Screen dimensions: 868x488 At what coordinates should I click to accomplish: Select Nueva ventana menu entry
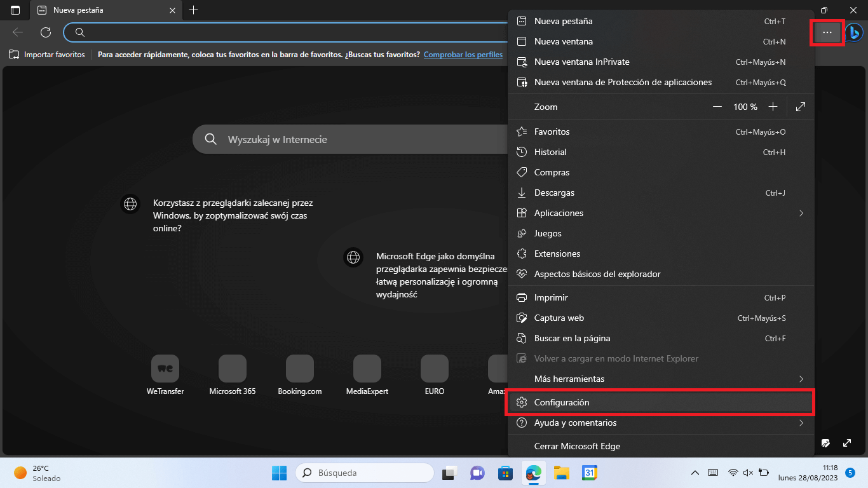tap(661, 41)
